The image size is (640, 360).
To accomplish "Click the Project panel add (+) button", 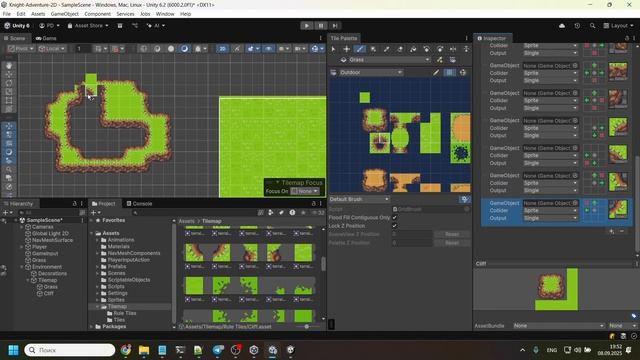I will click(x=95, y=213).
